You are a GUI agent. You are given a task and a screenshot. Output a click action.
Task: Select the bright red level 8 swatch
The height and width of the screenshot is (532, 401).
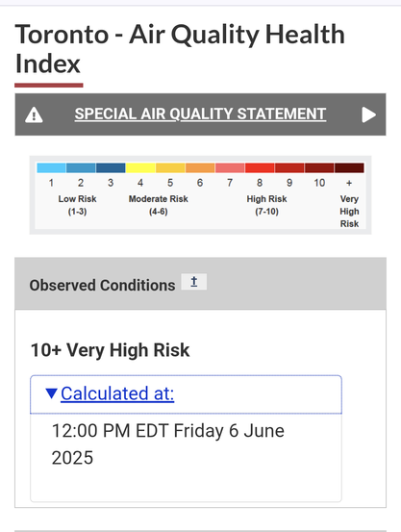(x=260, y=167)
